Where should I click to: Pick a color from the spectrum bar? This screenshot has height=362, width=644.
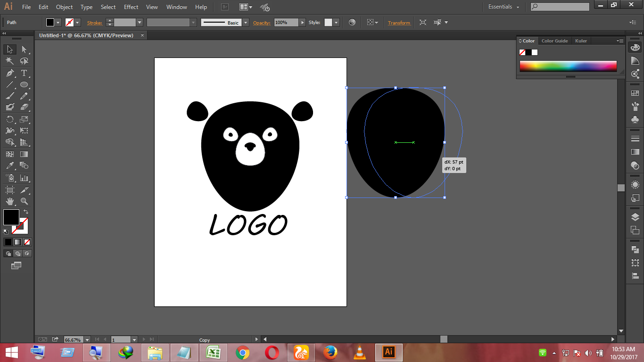[568, 66]
